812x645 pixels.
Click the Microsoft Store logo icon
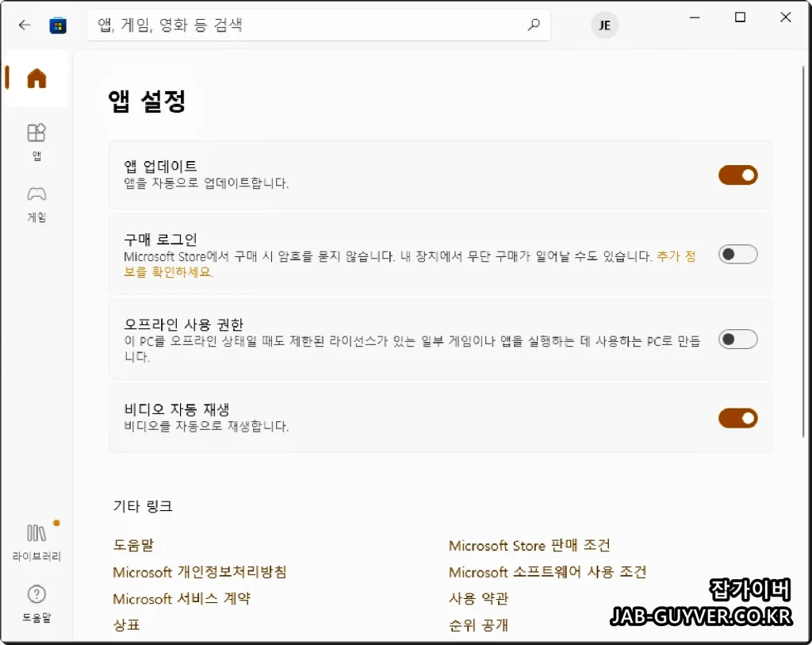[x=57, y=25]
